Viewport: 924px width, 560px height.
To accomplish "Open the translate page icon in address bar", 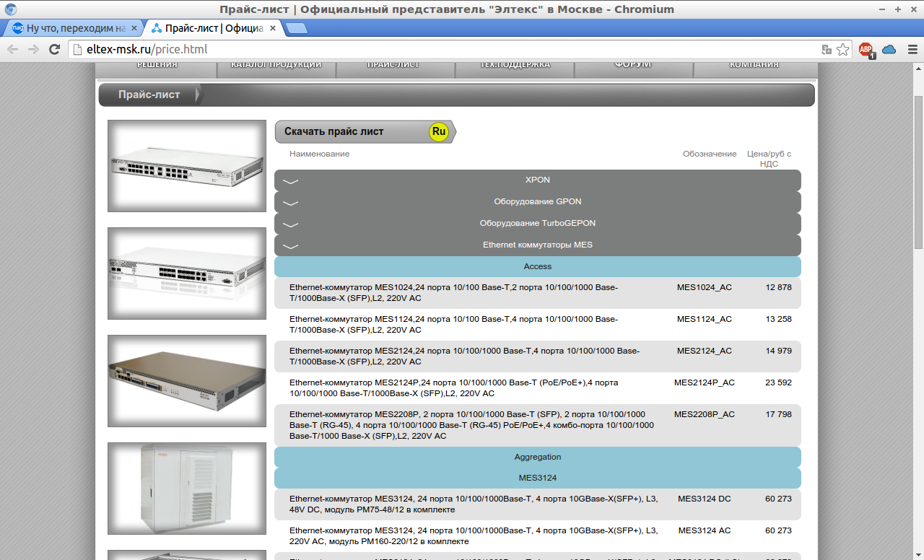I will pos(827,49).
